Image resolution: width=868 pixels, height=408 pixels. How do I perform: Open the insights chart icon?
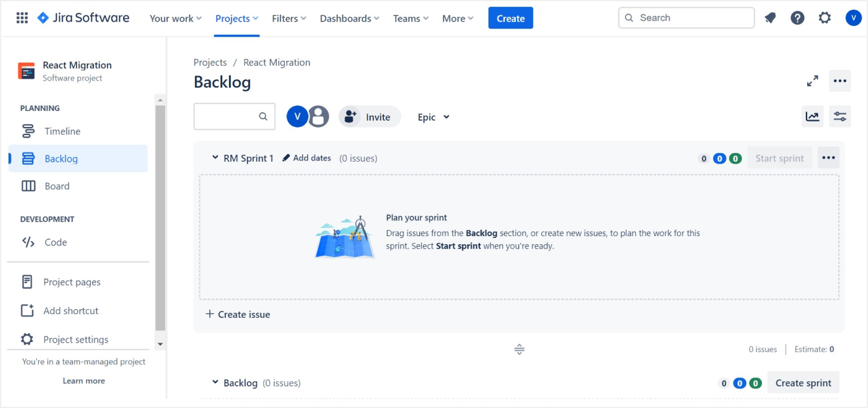pos(812,117)
